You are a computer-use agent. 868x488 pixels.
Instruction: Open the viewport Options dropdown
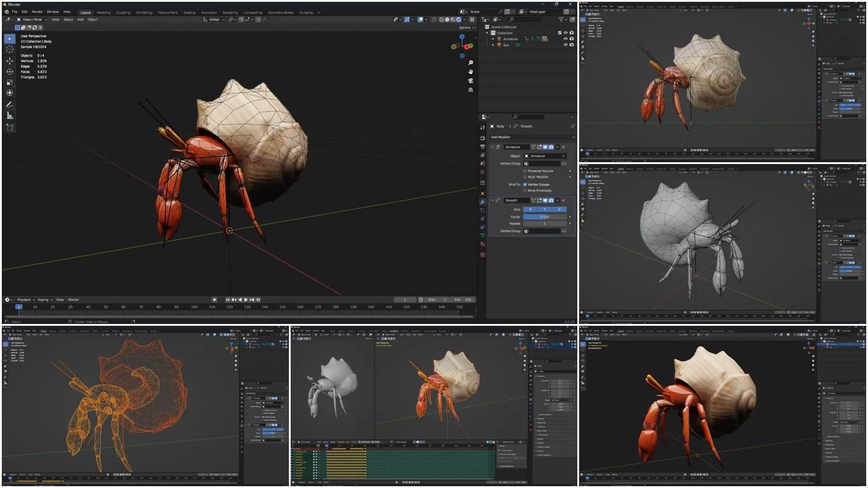[467, 28]
